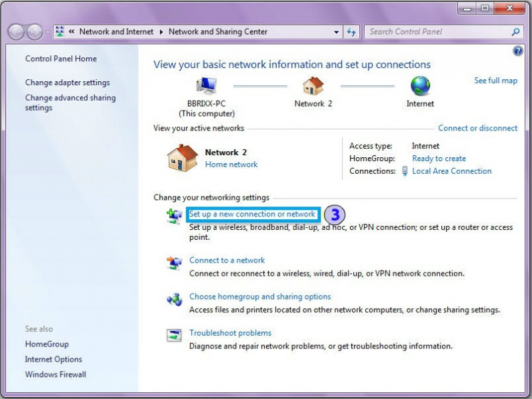Open Windows Firewall from See also
Viewport: 532px width, 399px height.
(x=55, y=374)
